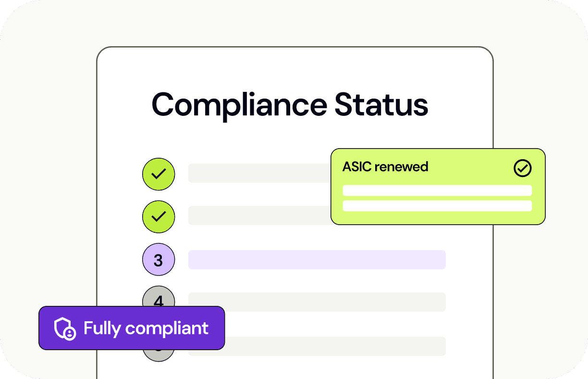Click the Compliance Status heading
The image size is (588, 379).
[290, 104]
